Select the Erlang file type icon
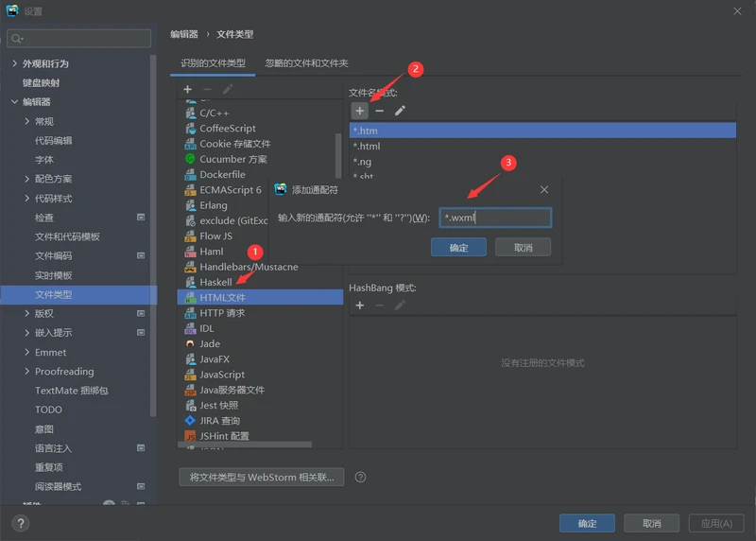Screen dimensions: 756x541 pyautogui.click(x=191, y=205)
